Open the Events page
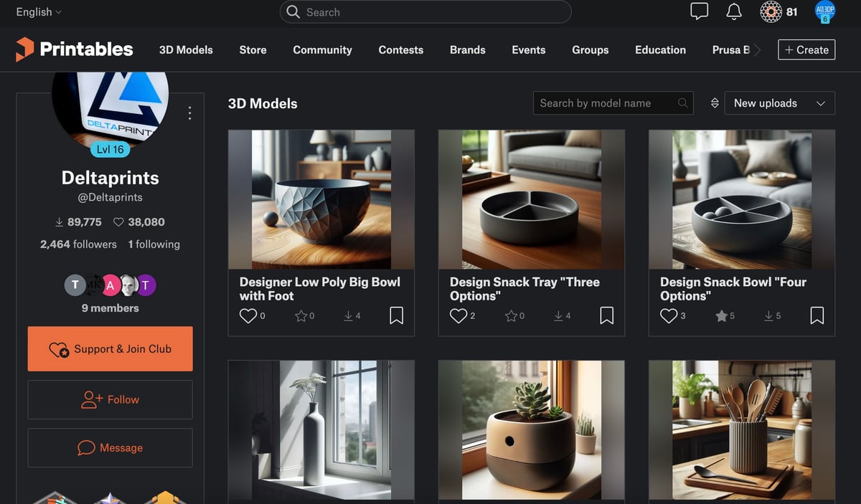Screen dimensions: 861x504 528,50
